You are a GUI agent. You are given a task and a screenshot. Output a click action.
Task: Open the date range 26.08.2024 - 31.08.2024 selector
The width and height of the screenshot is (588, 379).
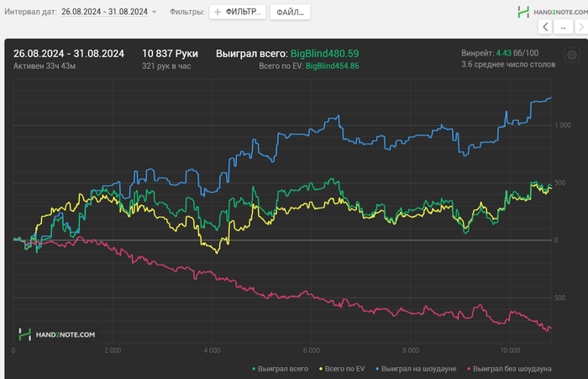click(104, 13)
